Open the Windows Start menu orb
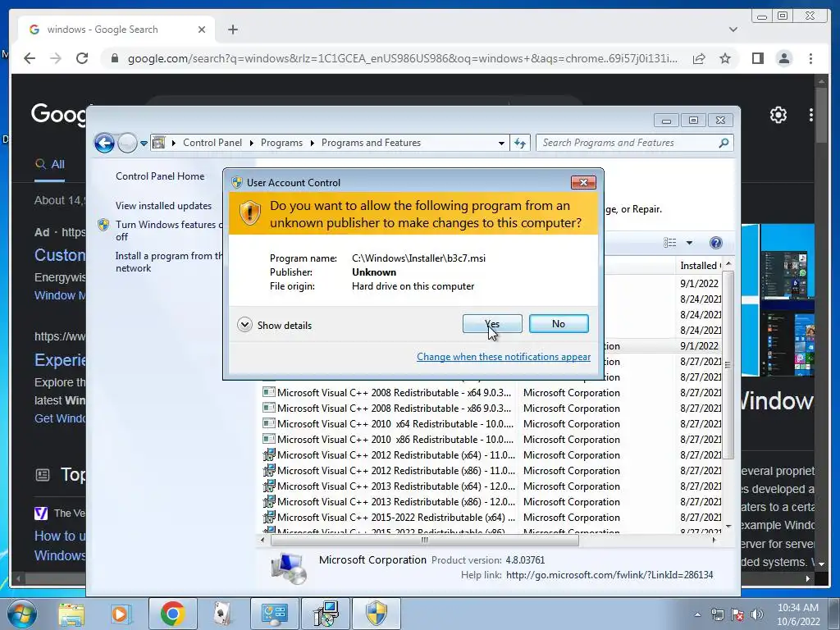Screen dimensions: 840x630 (x=21, y=614)
